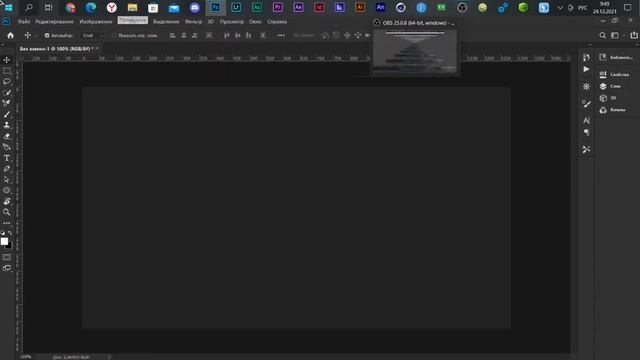Open the Properties panel button
The image size is (640, 360).
coord(615,74)
